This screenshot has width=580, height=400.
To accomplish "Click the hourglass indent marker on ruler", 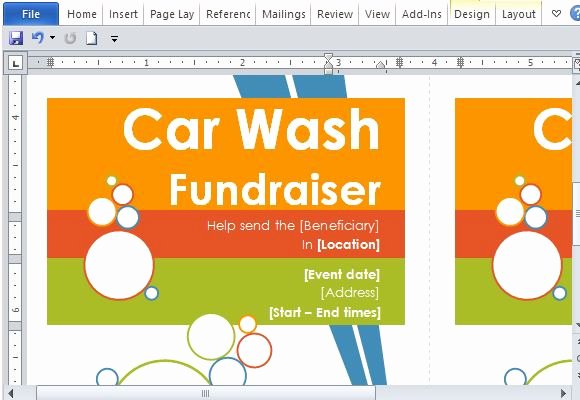I will (x=328, y=64).
